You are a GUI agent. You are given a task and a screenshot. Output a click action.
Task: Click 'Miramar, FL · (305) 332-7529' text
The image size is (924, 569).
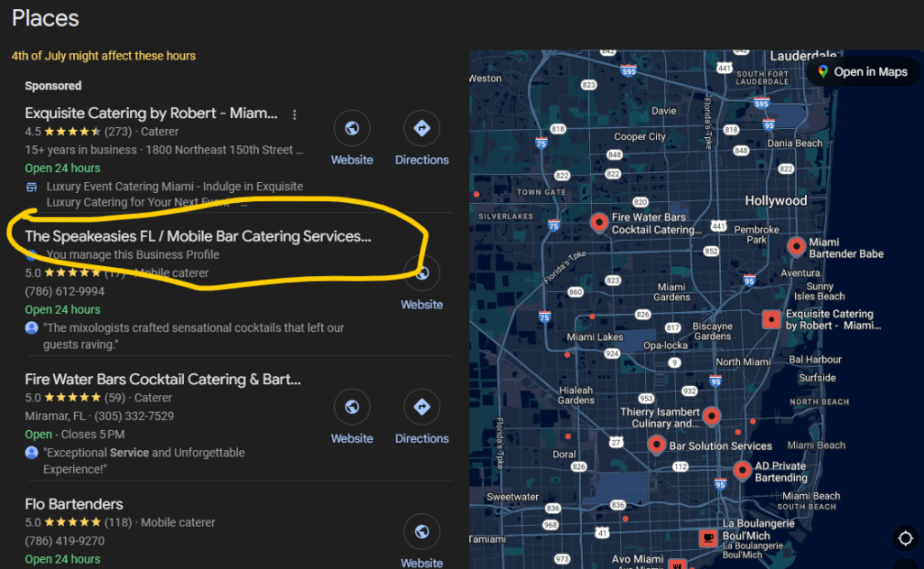pyautogui.click(x=99, y=417)
